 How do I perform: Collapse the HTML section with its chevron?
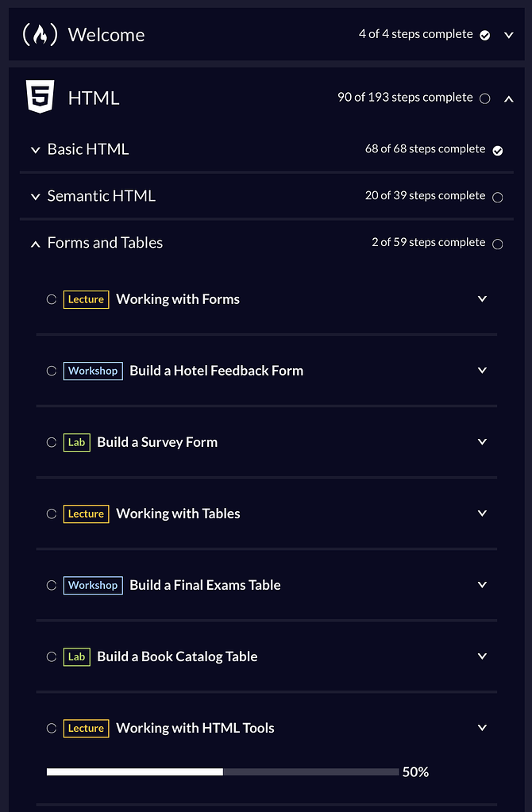(x=509, y=98)
